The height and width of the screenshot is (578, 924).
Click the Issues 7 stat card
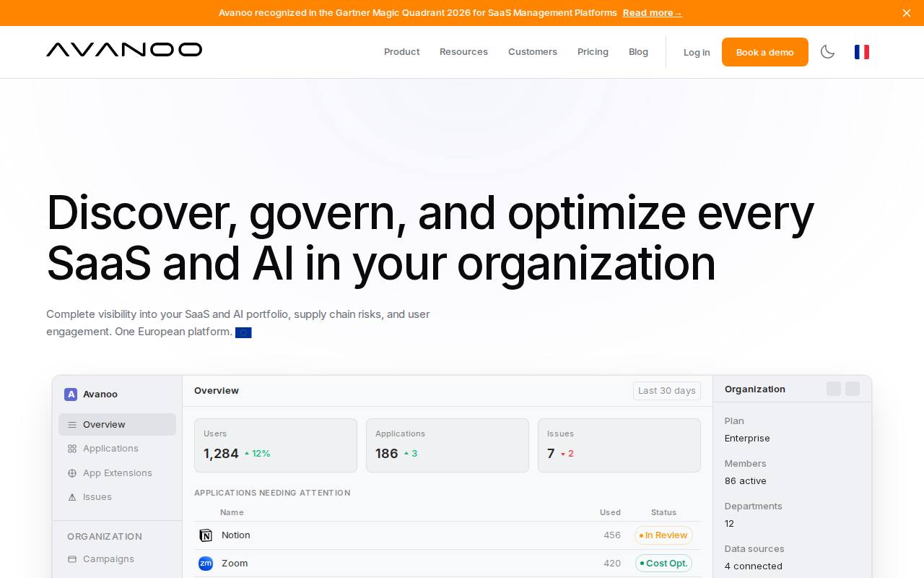pyautogui.click(x=619, y=446)
